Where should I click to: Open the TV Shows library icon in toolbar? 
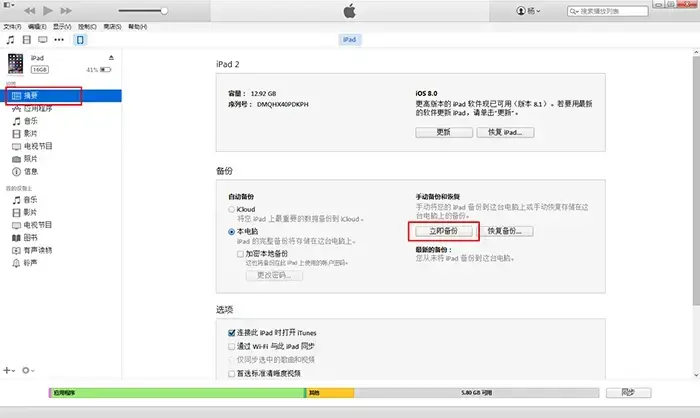pyautogui.click(x=42, y=40)
